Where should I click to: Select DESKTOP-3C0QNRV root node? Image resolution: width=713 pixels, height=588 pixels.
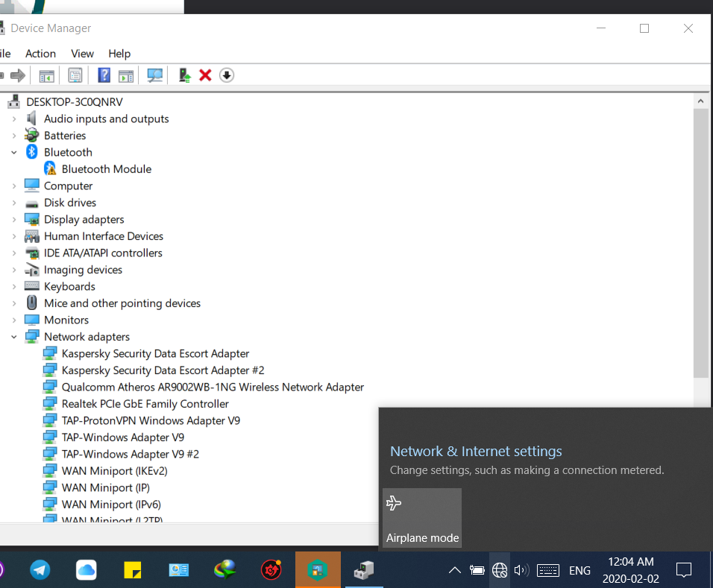click(75, 102)
